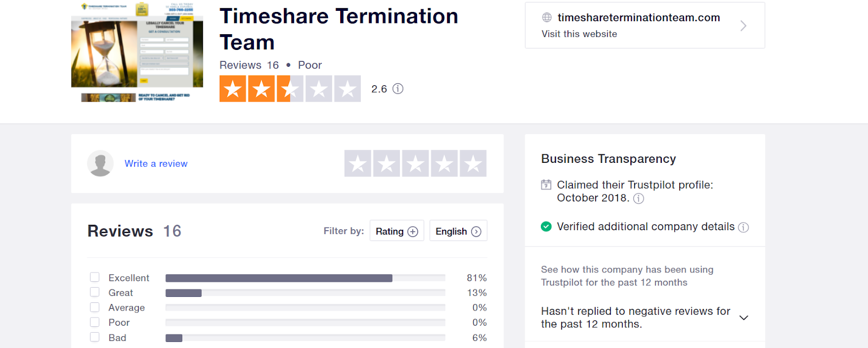The height and width of the screenshot is (348, 868).
Task: Click the user avatar icon near Write a review
Action: (100, 163)
